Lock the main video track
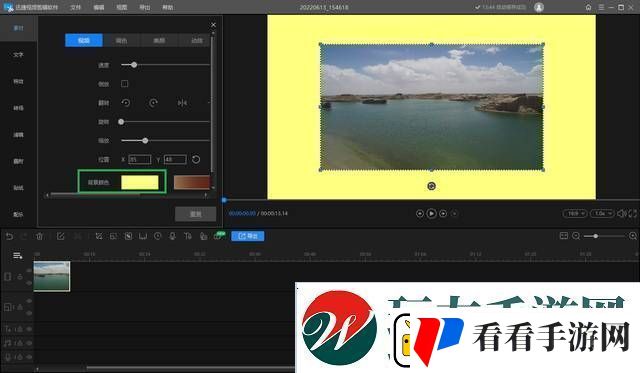This screenshot has height=373, width=640. (x=20, y=277)
